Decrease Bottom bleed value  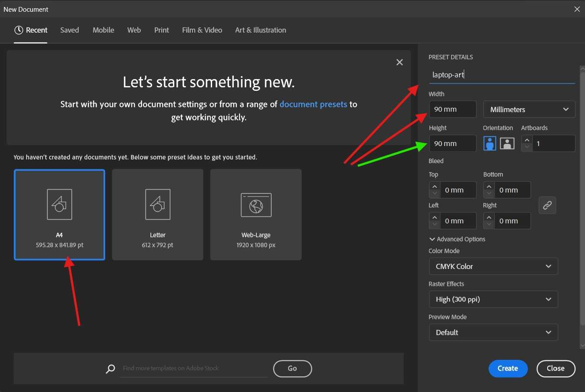click(x=489, y=194)
